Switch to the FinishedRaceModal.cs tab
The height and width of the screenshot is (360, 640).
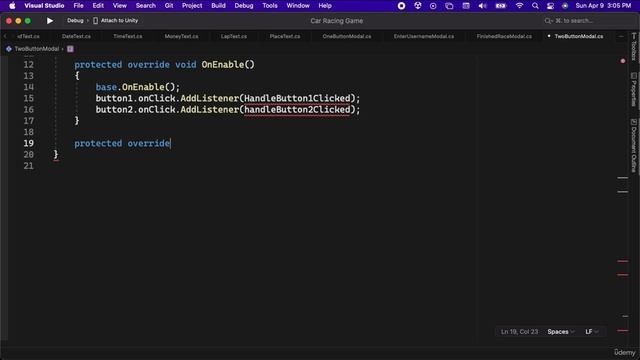(x=504, y=36)
